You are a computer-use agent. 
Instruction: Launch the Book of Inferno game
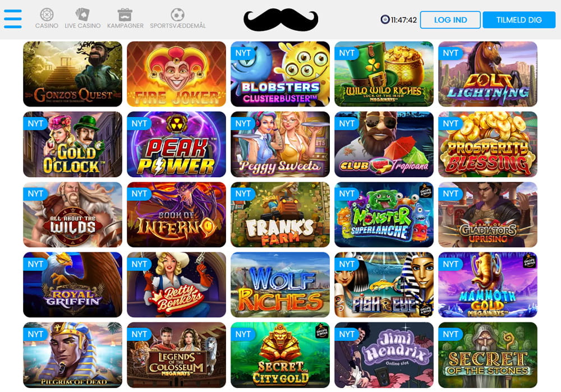click(x=176, y=215)
